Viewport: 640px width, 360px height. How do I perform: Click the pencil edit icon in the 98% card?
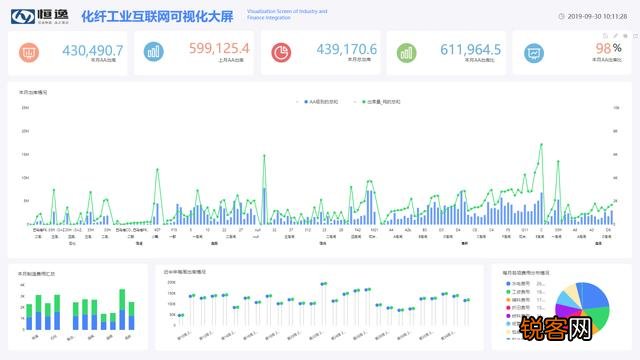(615, 36)
